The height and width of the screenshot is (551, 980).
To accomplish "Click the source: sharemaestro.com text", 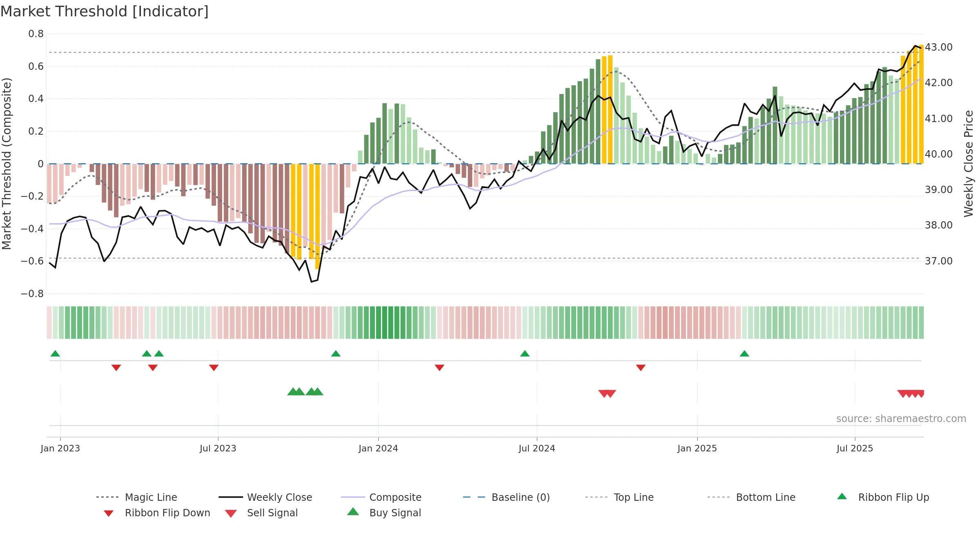I will tap(901, 419).
